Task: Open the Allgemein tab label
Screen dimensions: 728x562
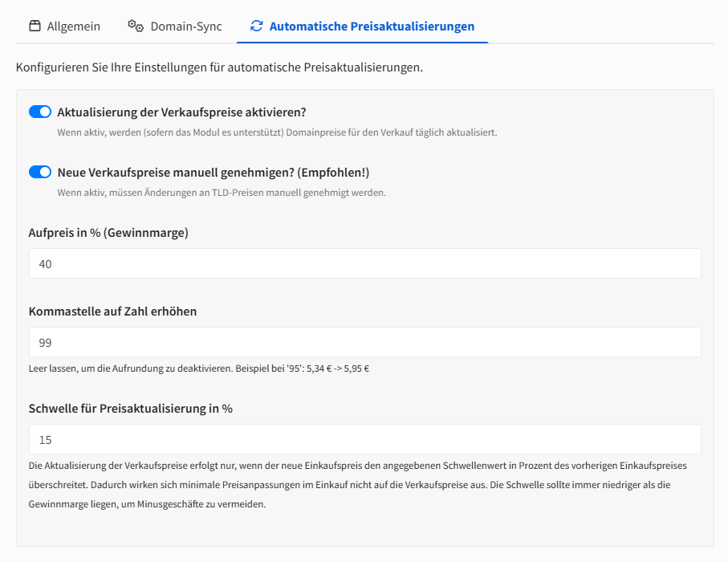Action: pos(74,26)
